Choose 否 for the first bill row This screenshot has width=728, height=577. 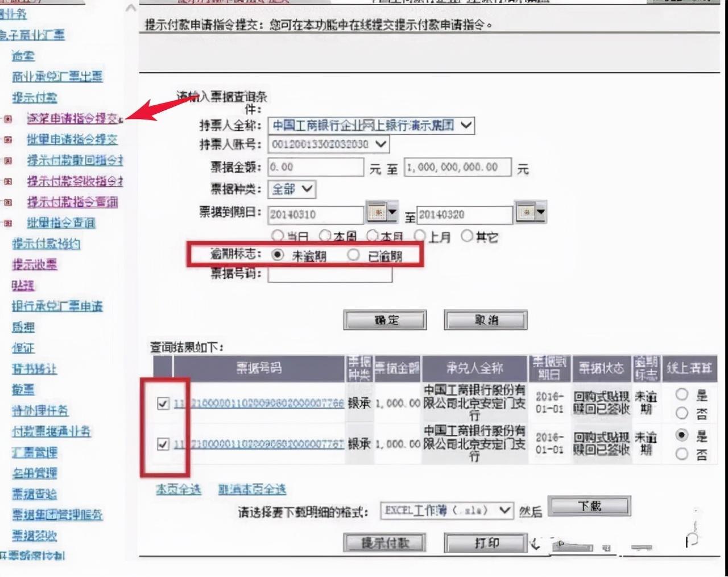pyautogui.click(x=682, y=414)
